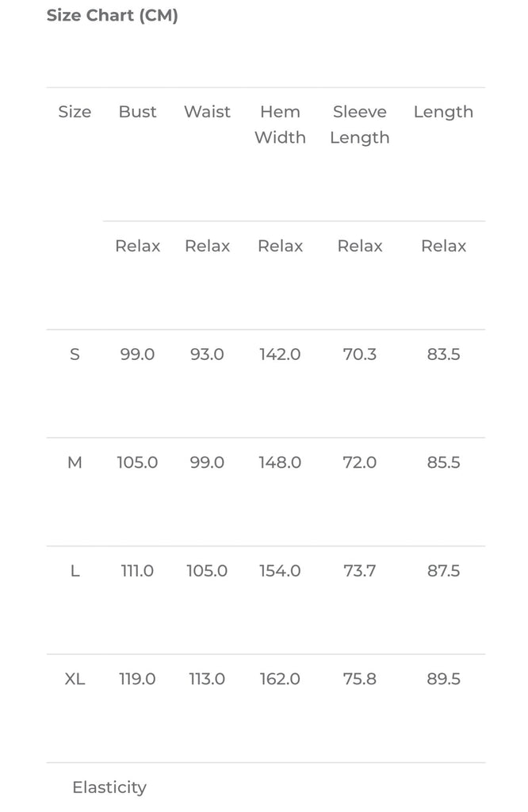The image size is (528, 812).
Task: Click the 70.3 sleeve length value
Action: [x=360, y=354]
